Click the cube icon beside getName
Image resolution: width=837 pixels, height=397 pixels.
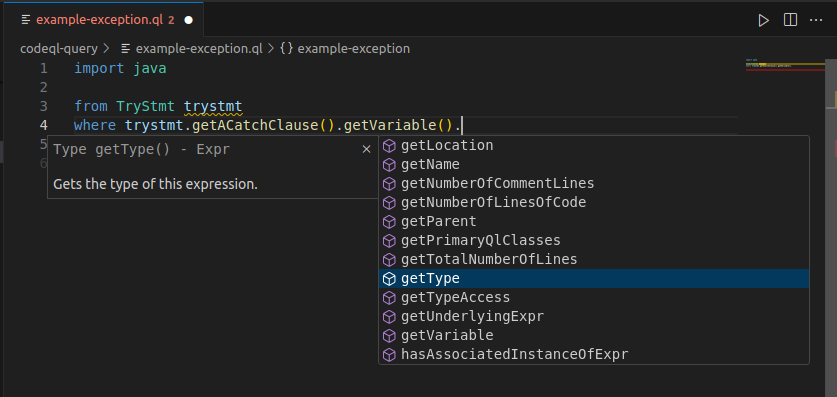pyautogui.click(x=390, y=164)
